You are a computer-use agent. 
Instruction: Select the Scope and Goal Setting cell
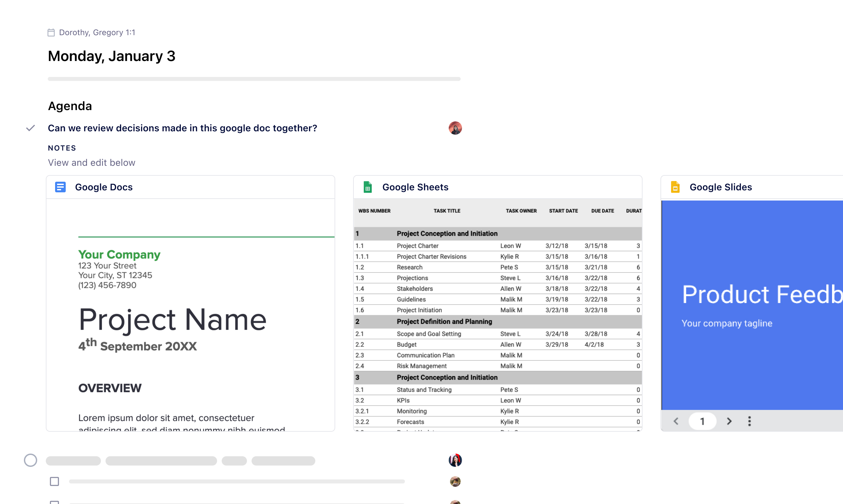click(429, 334)
